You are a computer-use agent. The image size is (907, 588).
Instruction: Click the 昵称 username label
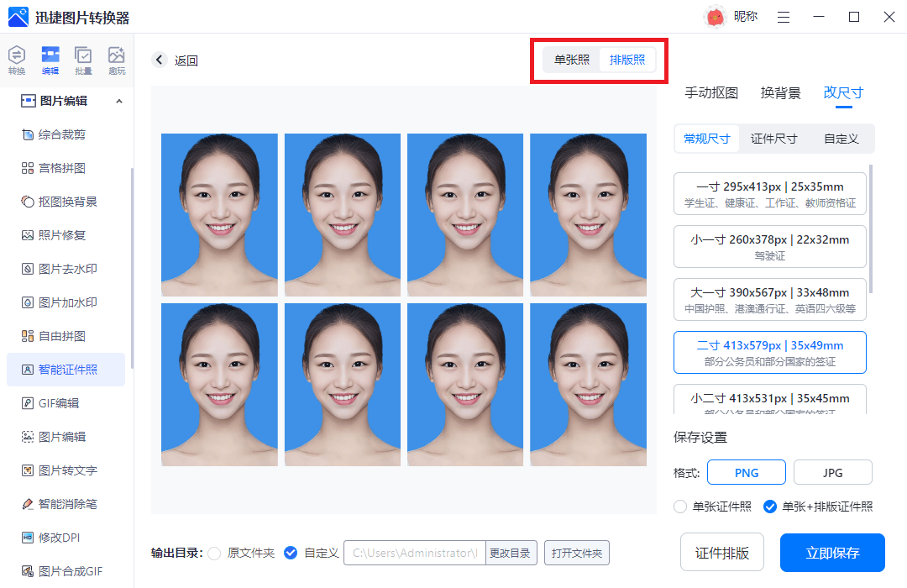click(x=746, y=17)
